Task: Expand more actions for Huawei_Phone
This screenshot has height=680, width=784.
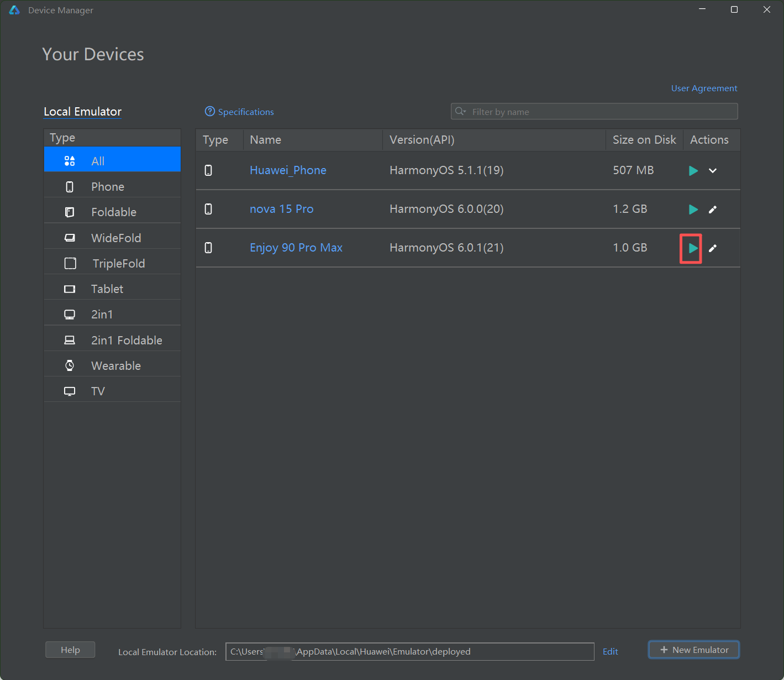Action: pos(713,171)
